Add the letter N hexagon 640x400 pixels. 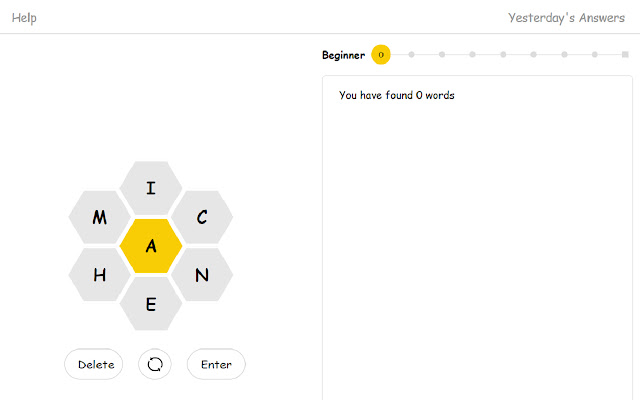(202, 275)
